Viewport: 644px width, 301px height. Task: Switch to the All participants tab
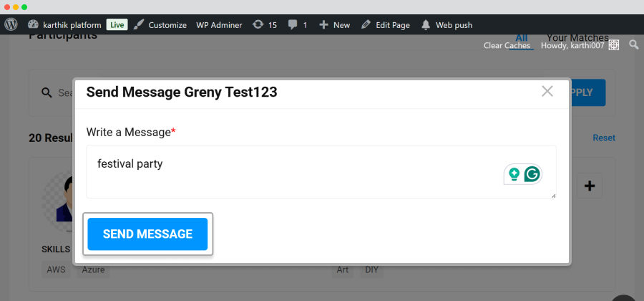[x=522, y=38]
